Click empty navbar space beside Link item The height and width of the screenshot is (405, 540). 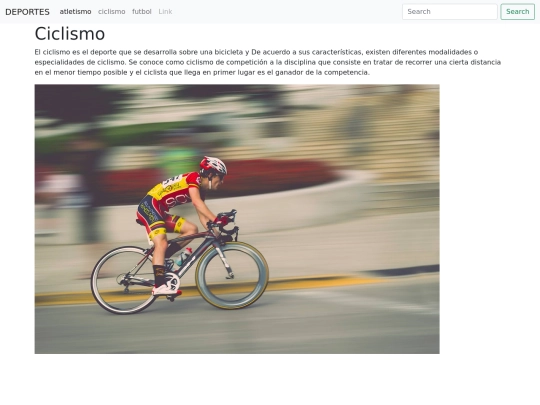[286, 12]
